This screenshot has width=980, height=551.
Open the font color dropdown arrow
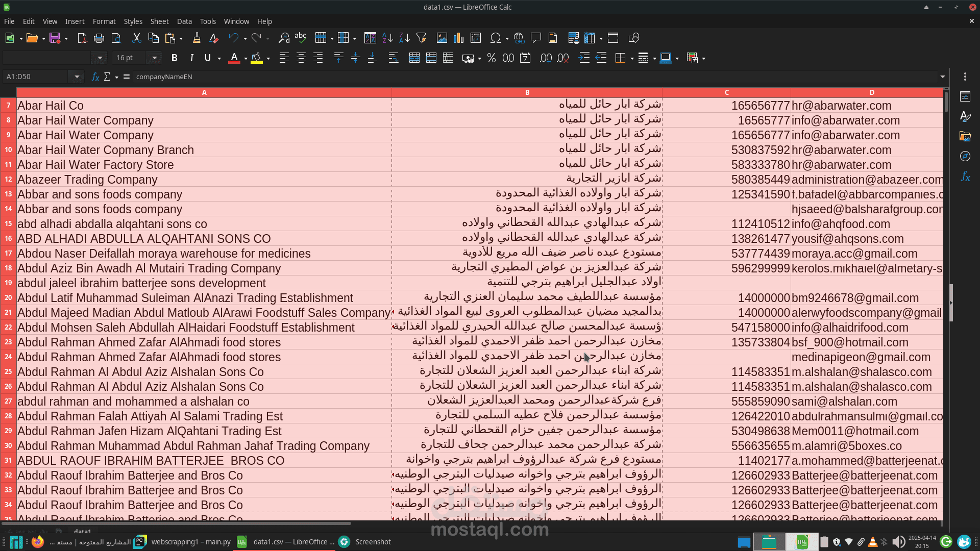click(246, 59)
